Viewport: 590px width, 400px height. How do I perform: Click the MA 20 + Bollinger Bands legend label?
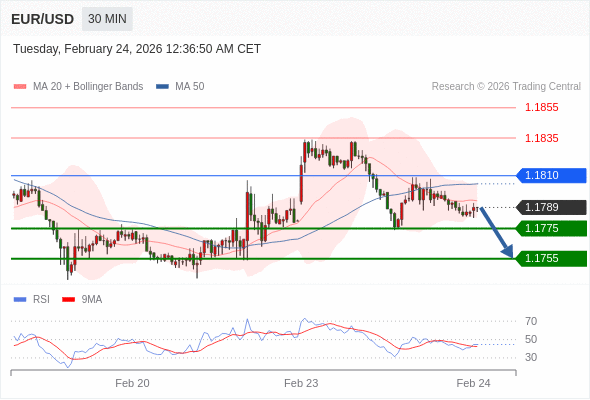click(88, 87)
